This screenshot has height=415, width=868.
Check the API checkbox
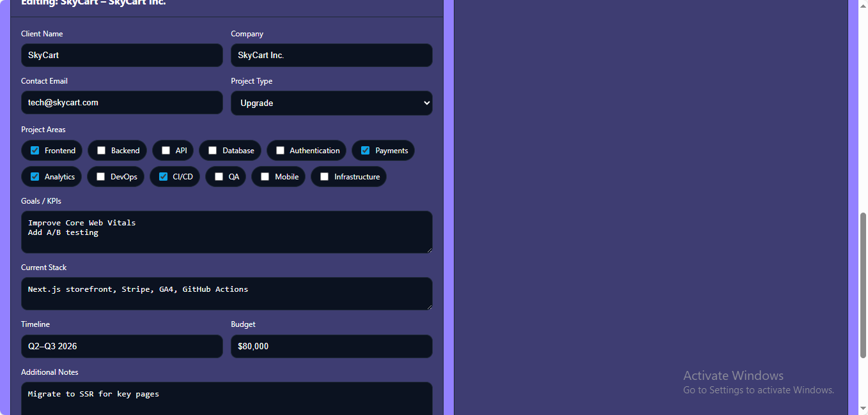click(x=166, y=151)
